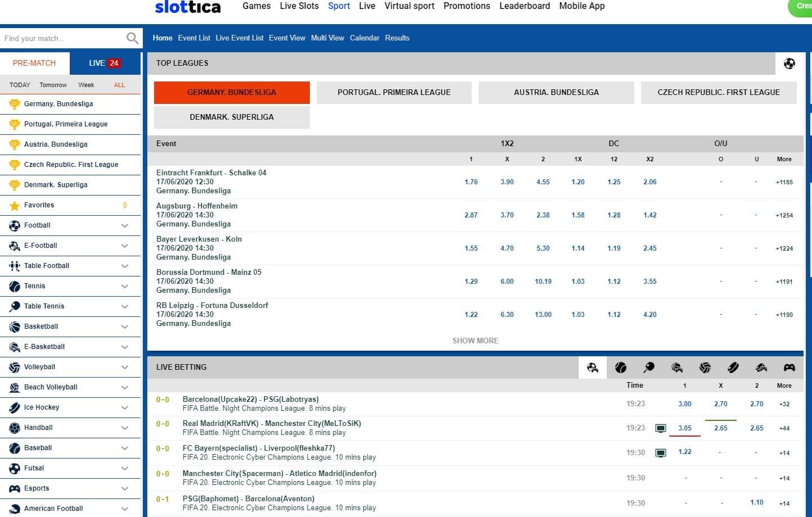Select the Week time filter

click(x=86, y=85)
